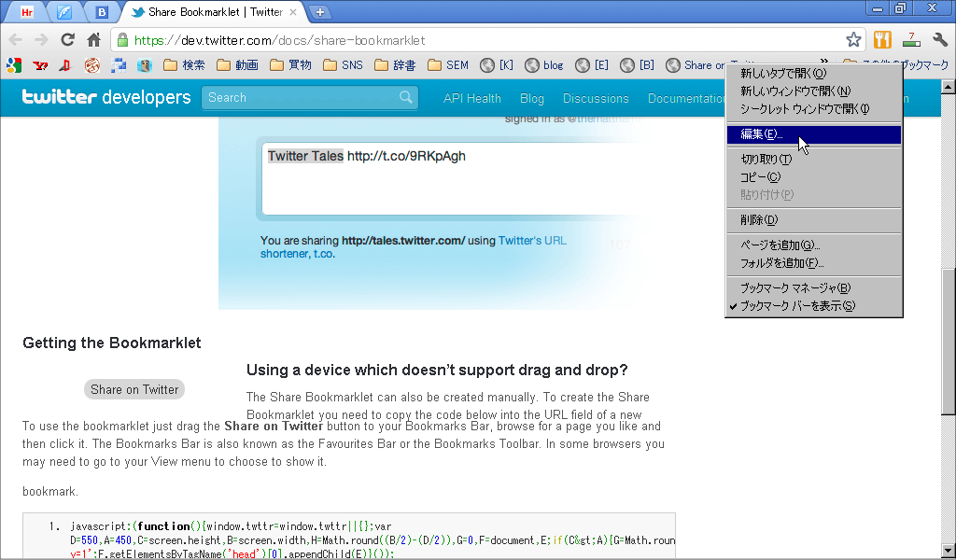Switch to the feather icon tab
The width and height of the screenshot is (956, 560).
64,11
